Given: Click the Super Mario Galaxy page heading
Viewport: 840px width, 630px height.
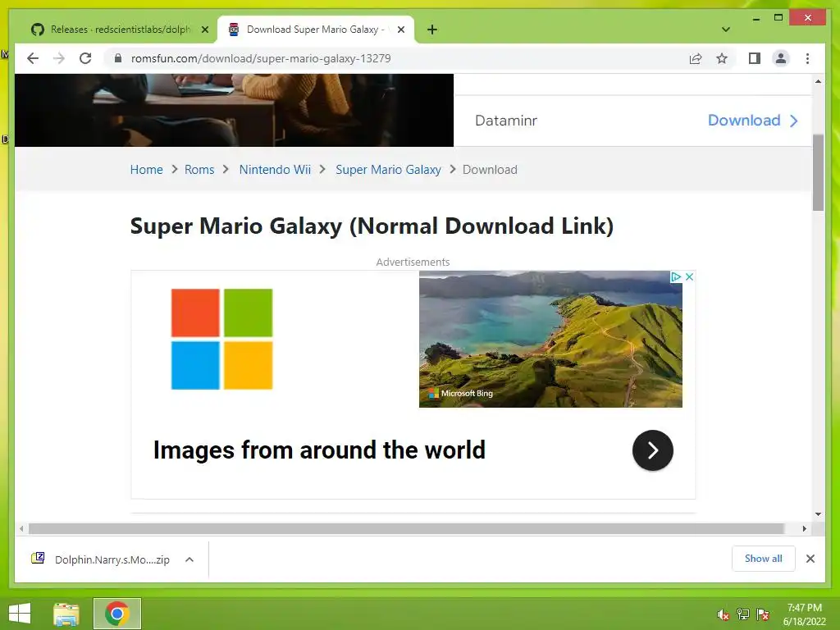Looking at the screenshot, I should [x=372, y=226].
